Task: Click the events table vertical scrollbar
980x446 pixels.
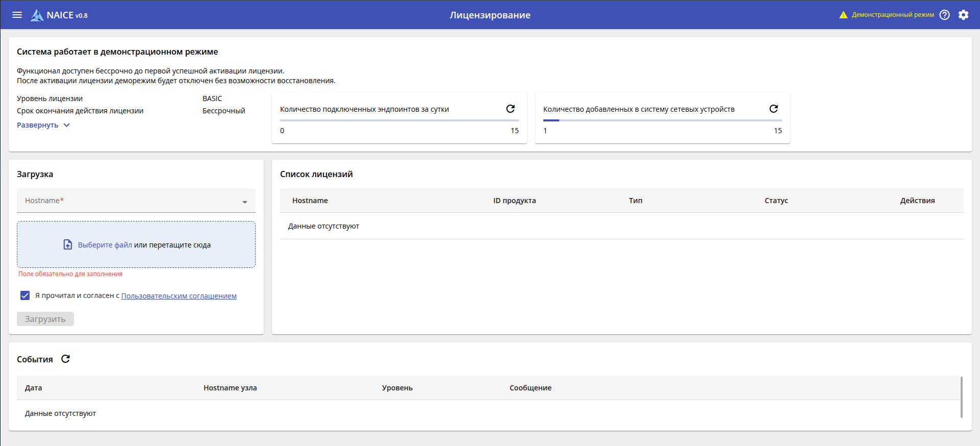Action: tap(961, 398)
